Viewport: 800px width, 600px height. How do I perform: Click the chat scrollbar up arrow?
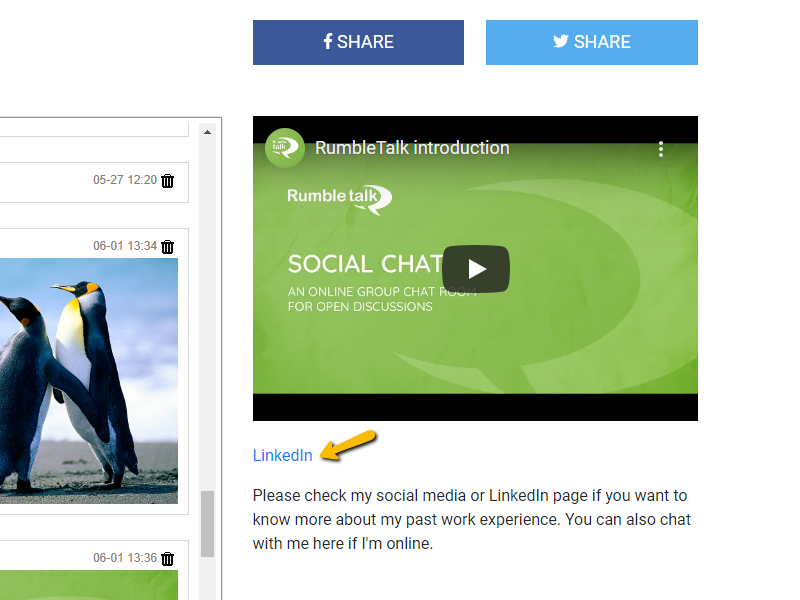(207, 131)
